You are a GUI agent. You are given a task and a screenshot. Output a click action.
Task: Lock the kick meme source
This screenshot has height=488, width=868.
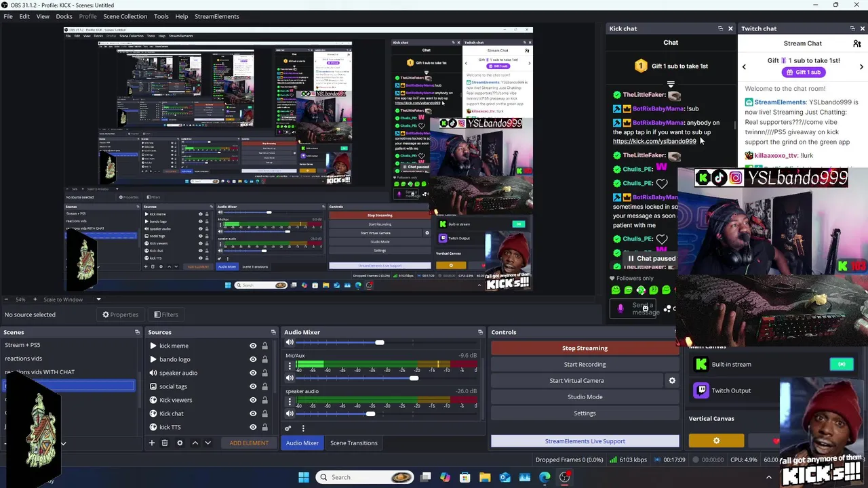(x=264, y=346)
